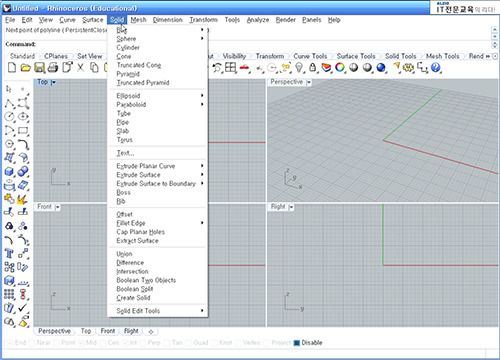
Task: Open the Transform menu in menu bar
Action: (203, 20)
